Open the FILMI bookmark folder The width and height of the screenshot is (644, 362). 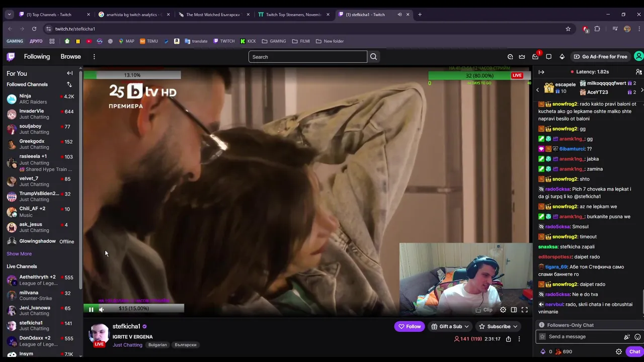301,41
